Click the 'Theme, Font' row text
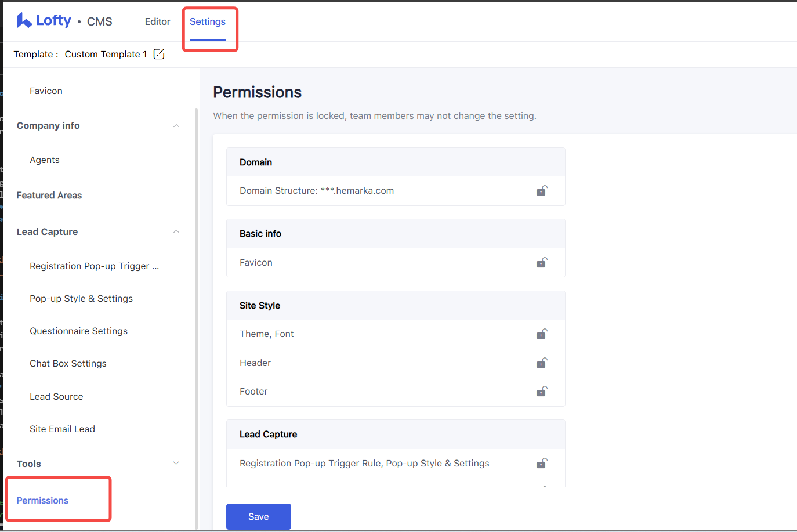 (x=267, y=334)
